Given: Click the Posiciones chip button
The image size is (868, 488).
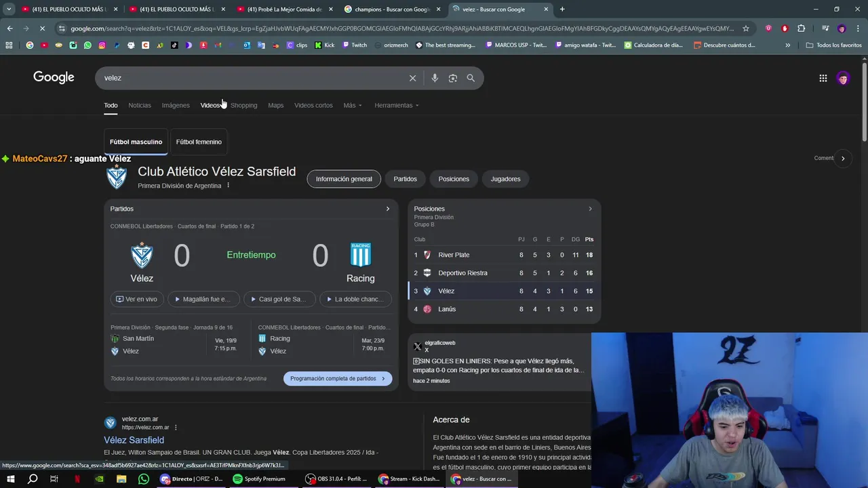Looking at the screenshot, I should [x=454, y=179].
